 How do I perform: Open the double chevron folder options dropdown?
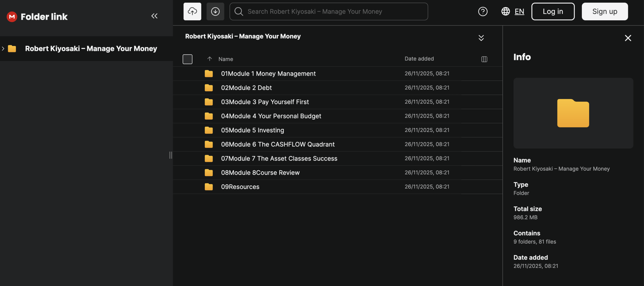coord(481,38)
